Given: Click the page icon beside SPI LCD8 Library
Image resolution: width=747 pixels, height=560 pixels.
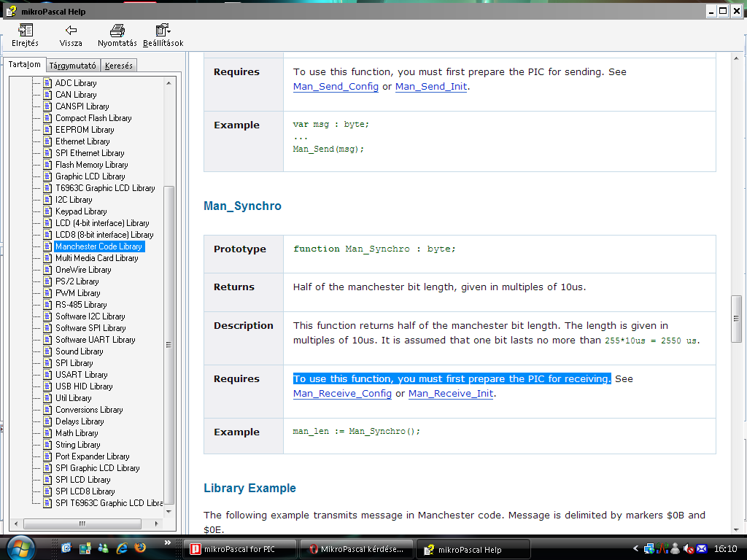Looking at the screenshot, I should pos(47,491).
